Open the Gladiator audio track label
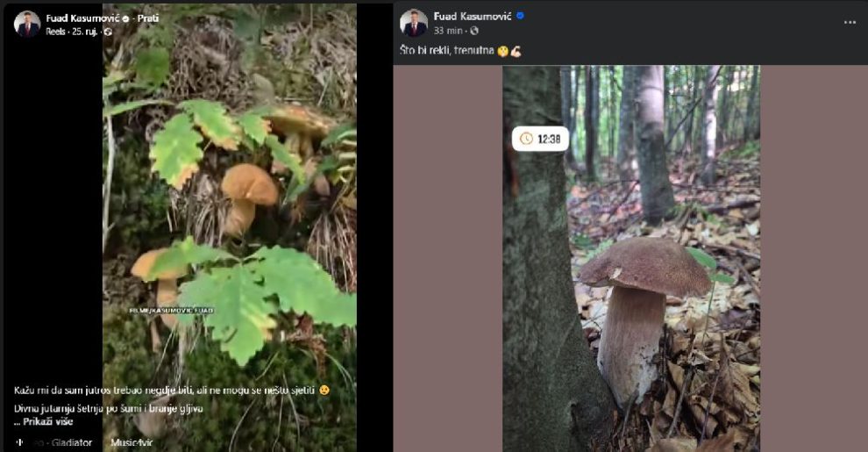The image size is (868, 452). click(70, 442)
